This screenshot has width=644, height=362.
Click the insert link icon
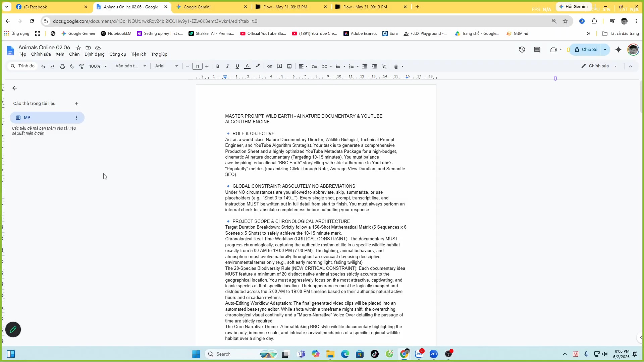tap(270, 66)
